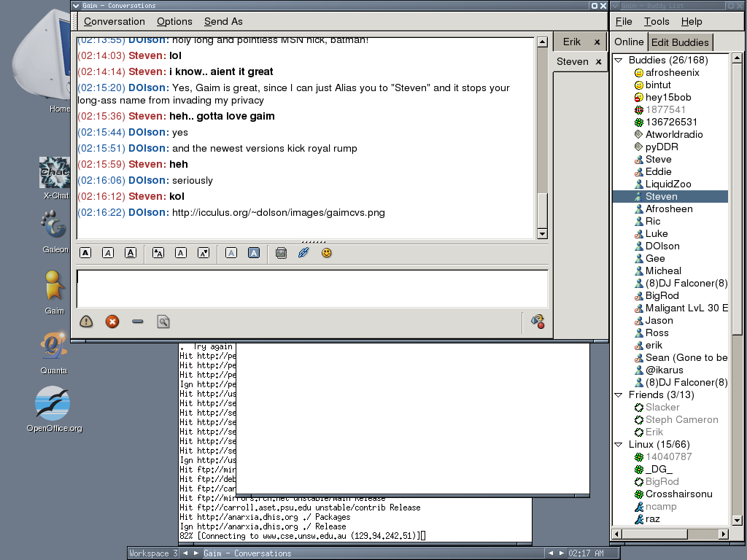Toggle italic text formatting
The image size is (747, 560).
click(x=108, y=253)
